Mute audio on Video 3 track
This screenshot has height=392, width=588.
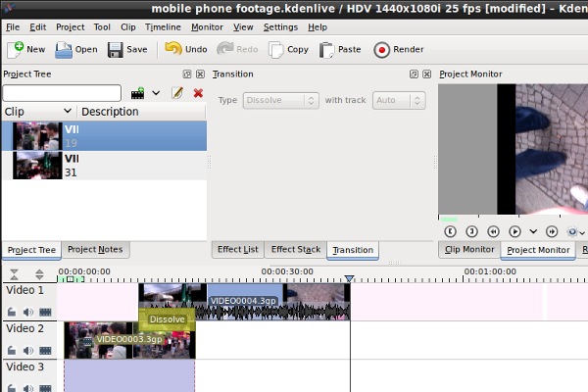[28, 388]
